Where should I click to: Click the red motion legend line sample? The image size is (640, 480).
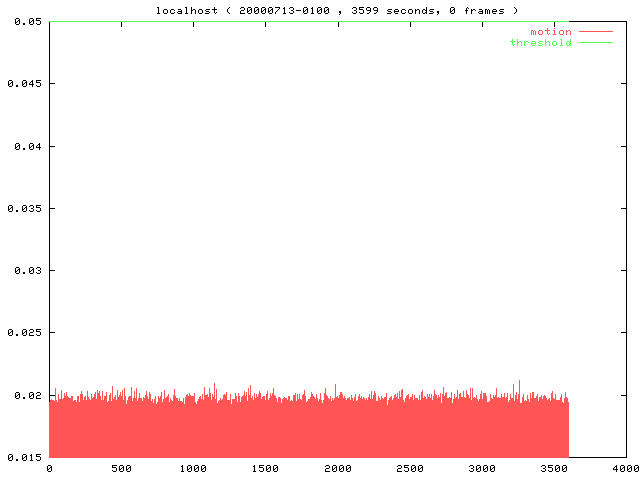point(595,32)
